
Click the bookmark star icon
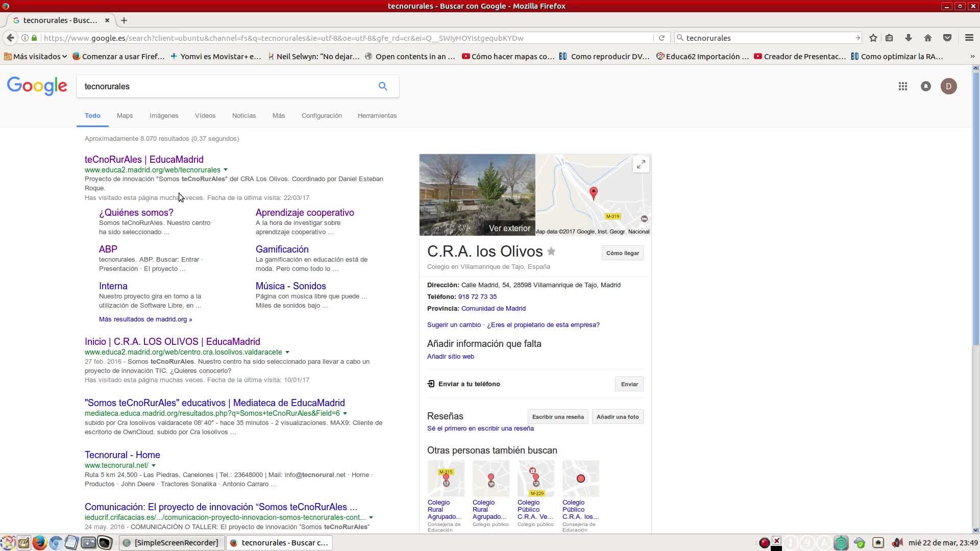(x=873, y=38)
